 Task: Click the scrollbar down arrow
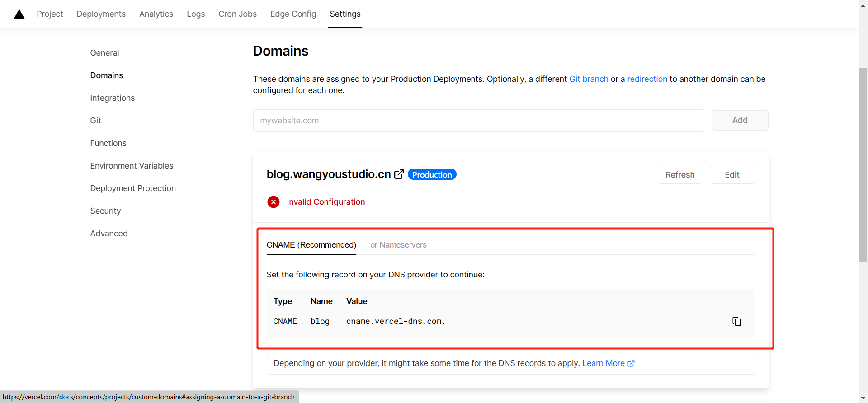pos(863,398)
